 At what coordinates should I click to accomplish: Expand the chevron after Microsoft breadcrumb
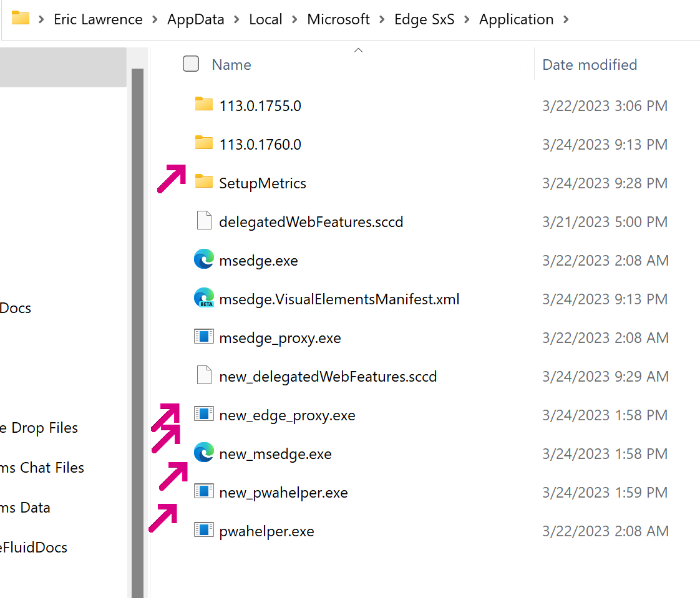(381, 19)
